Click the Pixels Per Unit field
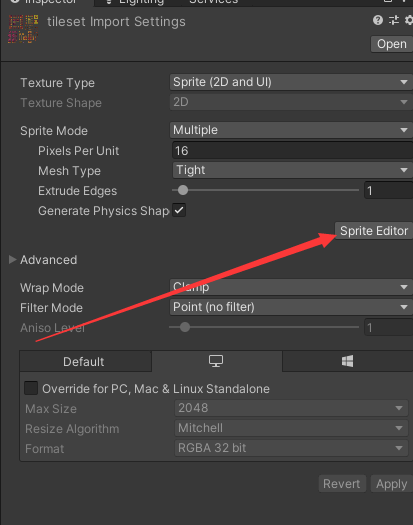Viewport: 413px width, 525px height. point(292,150)
